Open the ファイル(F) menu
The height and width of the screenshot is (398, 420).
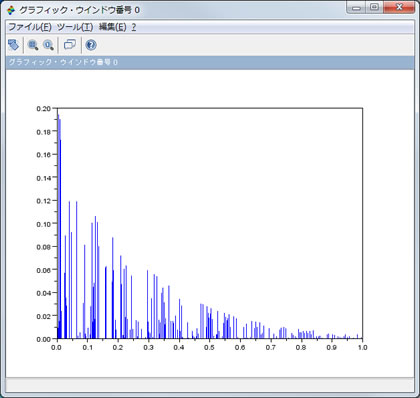tap(30, 27)
